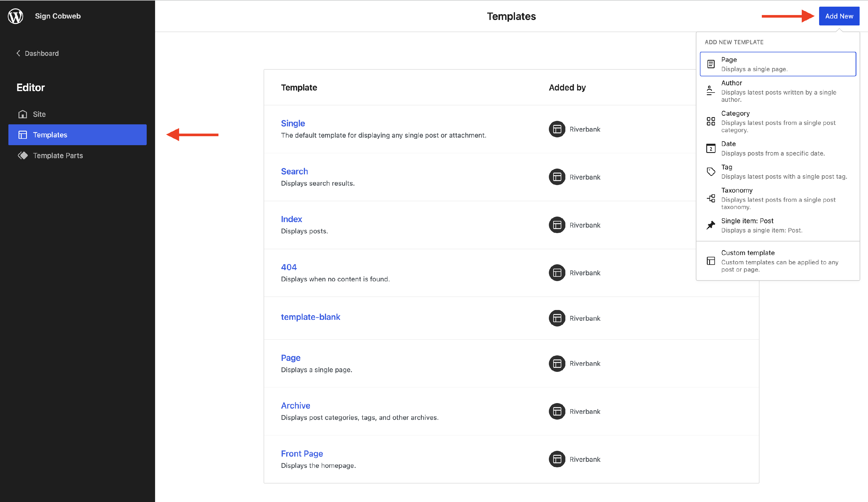The width and height of the screenshot is (868, 502).
Task: Click the Add New button
Action: point(838,16)
